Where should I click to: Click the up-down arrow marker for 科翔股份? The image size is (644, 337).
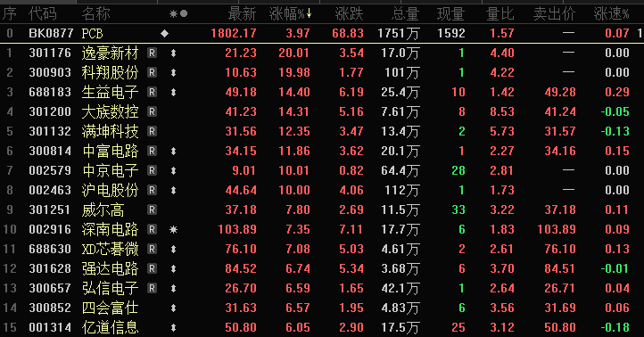click(x=173, y=72)
